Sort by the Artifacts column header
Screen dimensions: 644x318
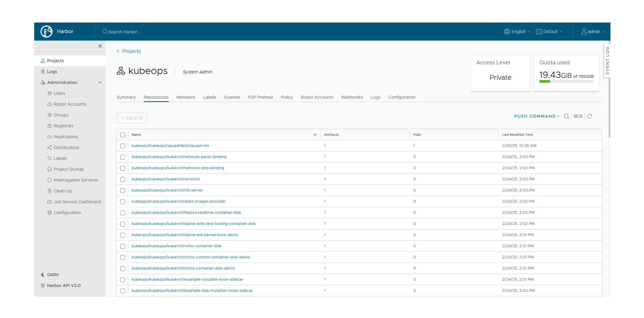(x=331, y=135)
